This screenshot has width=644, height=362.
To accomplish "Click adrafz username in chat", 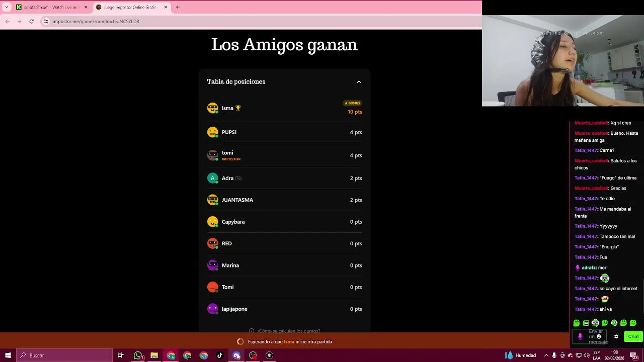I will pos(589,268).
